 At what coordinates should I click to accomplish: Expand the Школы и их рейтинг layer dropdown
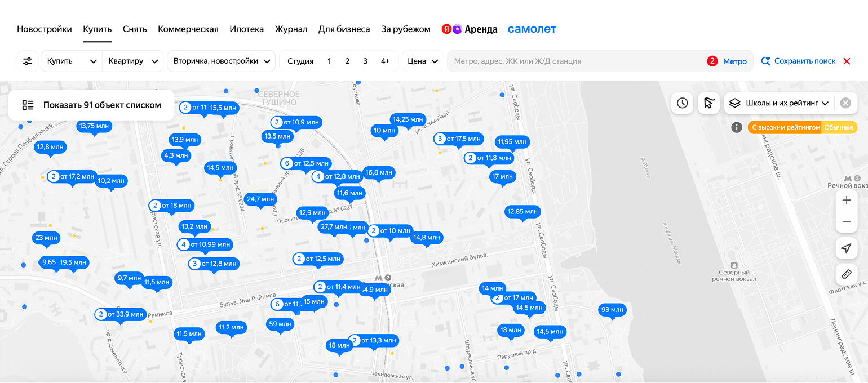point(780,103)
